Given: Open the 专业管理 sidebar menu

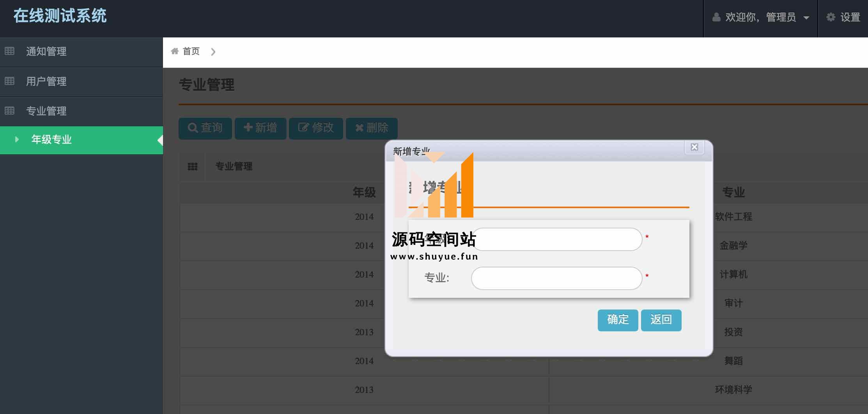Looking at the screenshot, I should coord(81,111).
